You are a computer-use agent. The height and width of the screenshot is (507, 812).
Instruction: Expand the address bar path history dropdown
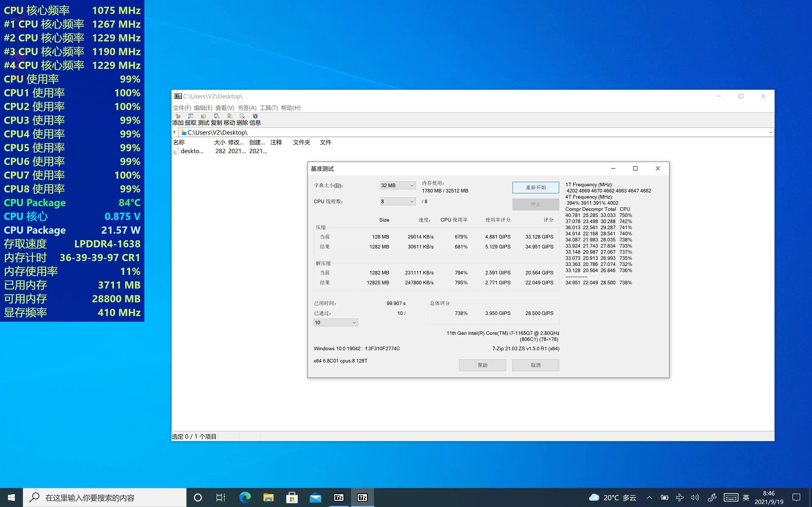pyautogui.click(x=770, y=132)
